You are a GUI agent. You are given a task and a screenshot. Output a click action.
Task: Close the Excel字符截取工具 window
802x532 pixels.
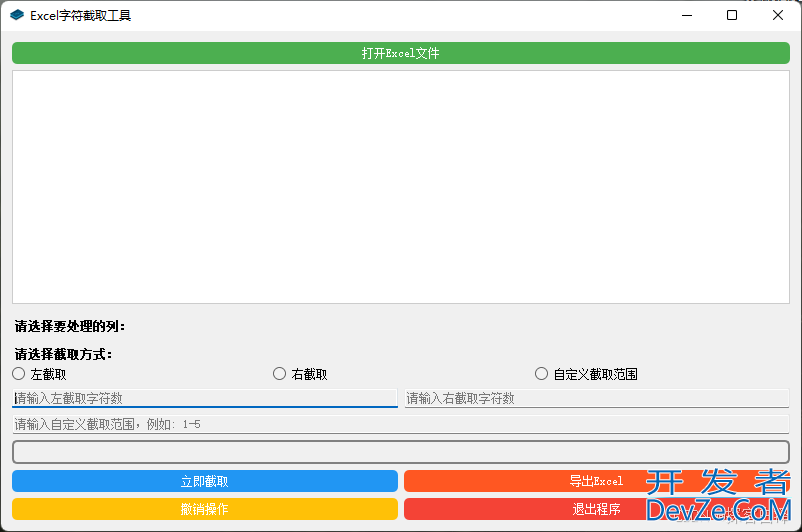coord(778,16)
